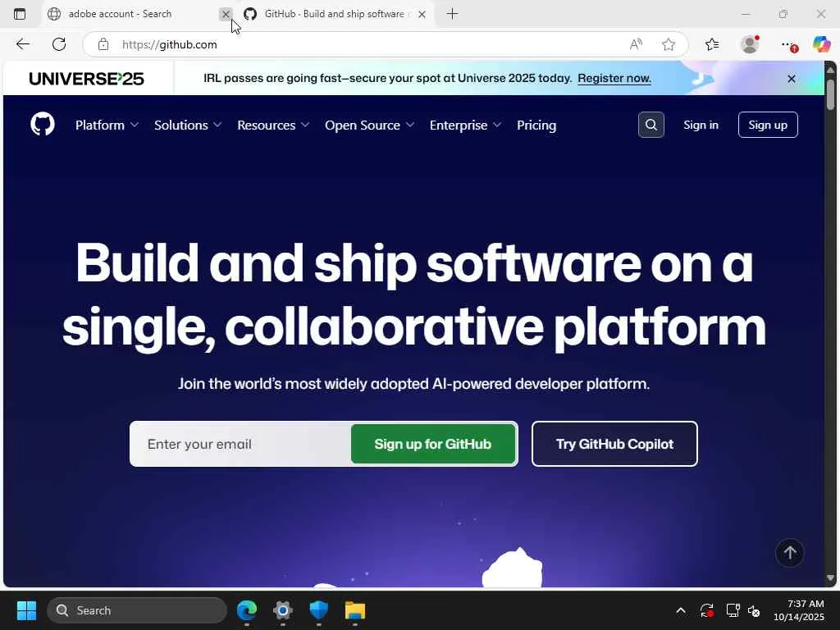
Task: Click Try GitHub Copilot button
Action: tap(614, 444)
